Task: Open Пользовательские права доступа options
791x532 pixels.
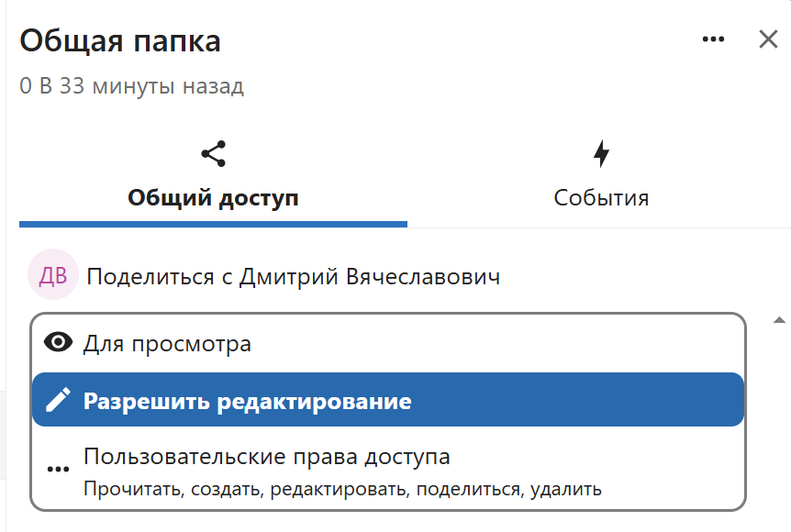Action: coord(266,456)
